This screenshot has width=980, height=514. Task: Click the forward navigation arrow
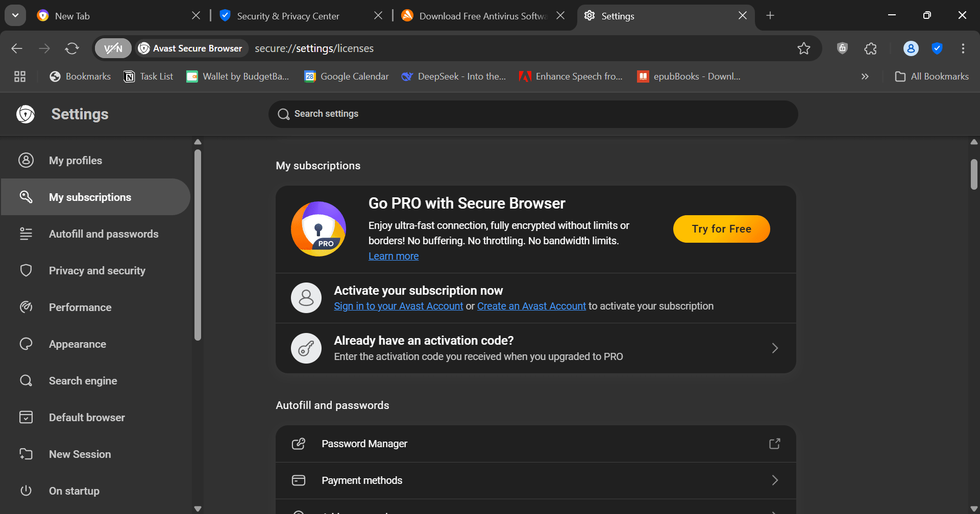tap(44, 48)
